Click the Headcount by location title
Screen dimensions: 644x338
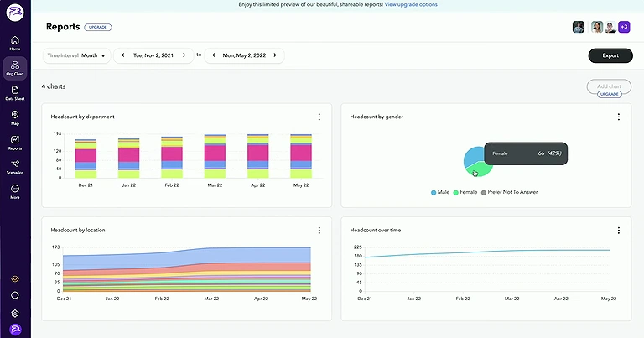[x=78, y=230]
